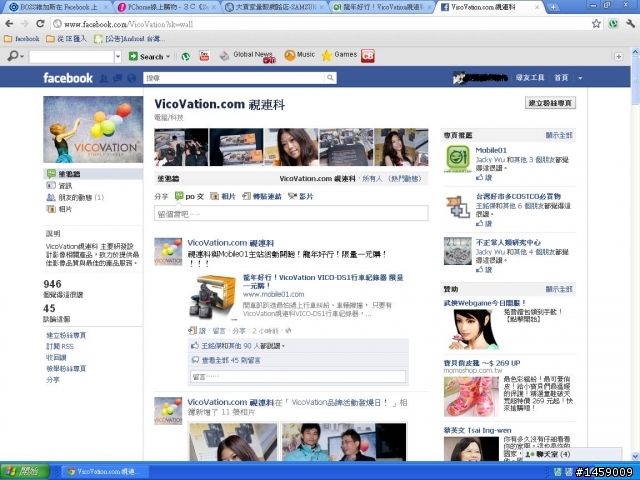
Task: Open 台灣好市多COSTCO必買物 page link
Action: click(518, 196)
